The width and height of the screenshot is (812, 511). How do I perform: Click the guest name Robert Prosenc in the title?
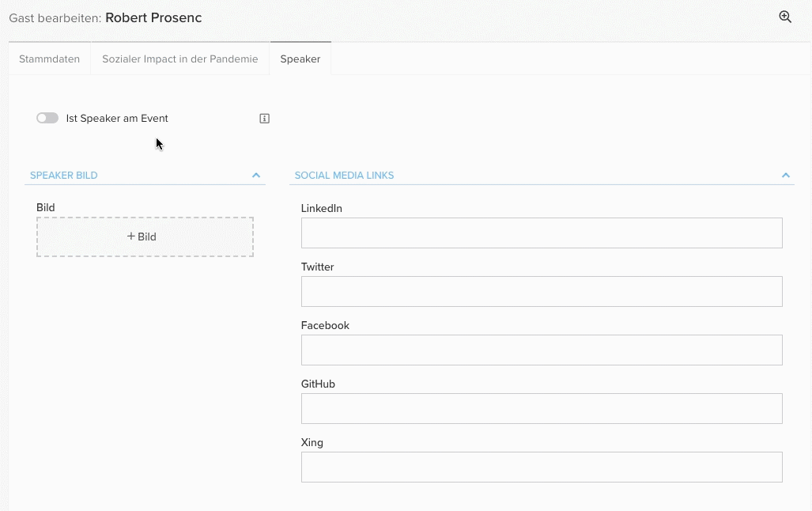click(153, 17)
